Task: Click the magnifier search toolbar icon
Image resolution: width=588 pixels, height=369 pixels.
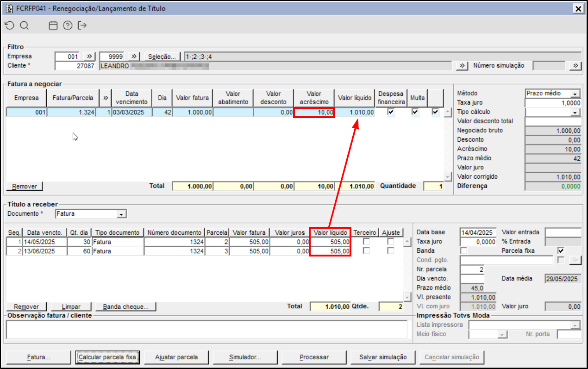Action: 24,25
